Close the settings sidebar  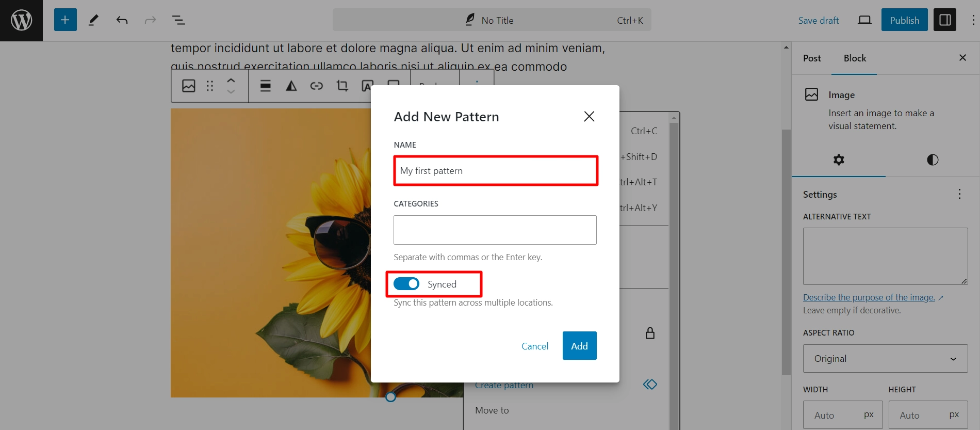[x=962, y=58]
